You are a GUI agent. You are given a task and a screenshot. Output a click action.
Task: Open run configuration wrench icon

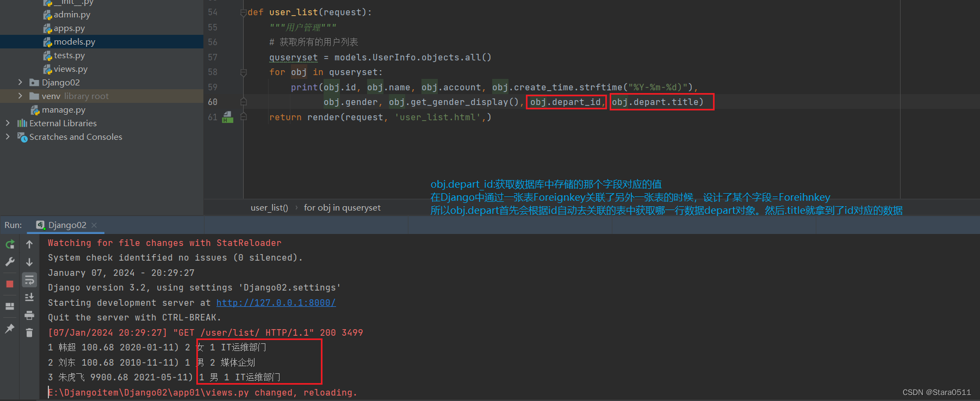coord(10,262)
